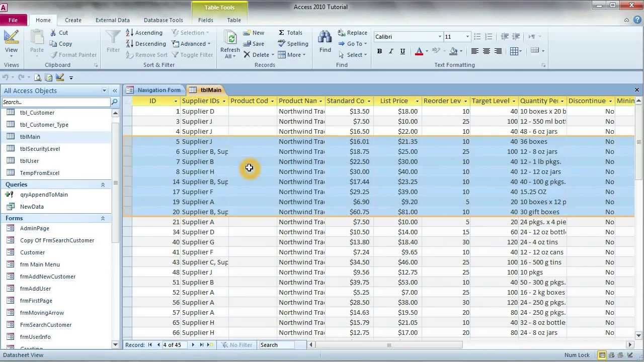Align text right
This screenshot has height=362, width=644.
coord(498,51)
